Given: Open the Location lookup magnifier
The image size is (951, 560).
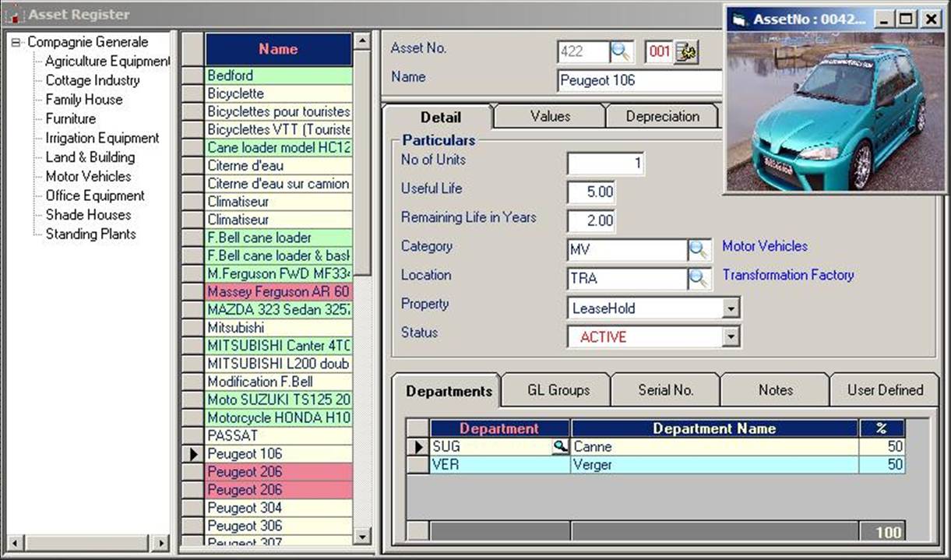Looking at the screenshot, I should 699,279.
